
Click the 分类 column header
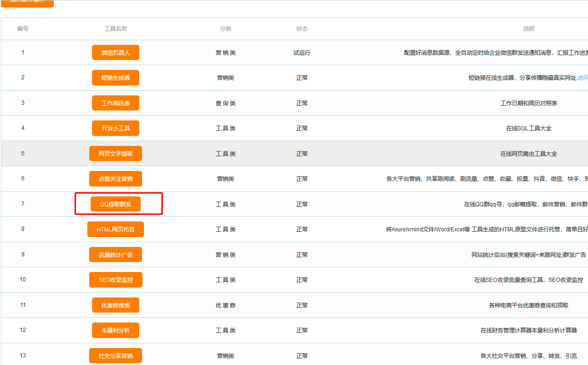[226, 29]
